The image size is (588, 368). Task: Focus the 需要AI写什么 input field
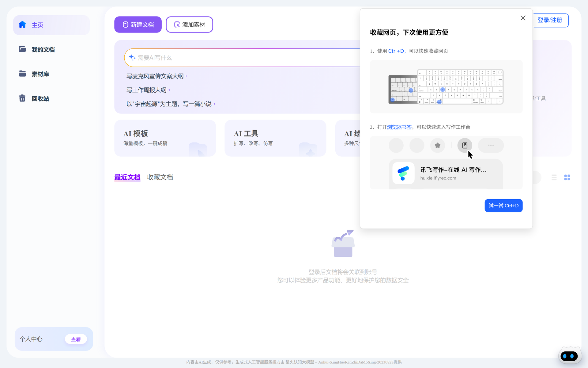pyautogui.click(x=242, y=58)
